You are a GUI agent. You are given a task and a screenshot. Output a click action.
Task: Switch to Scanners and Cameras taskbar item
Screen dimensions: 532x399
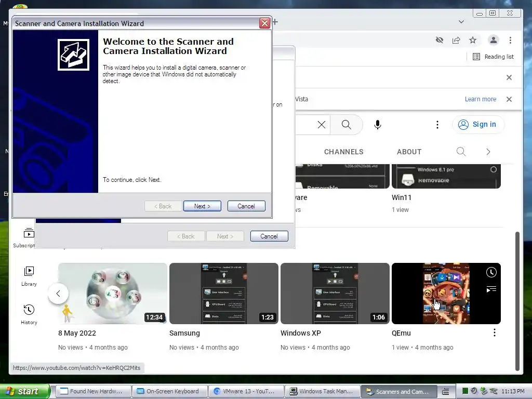tap(398, 391)
